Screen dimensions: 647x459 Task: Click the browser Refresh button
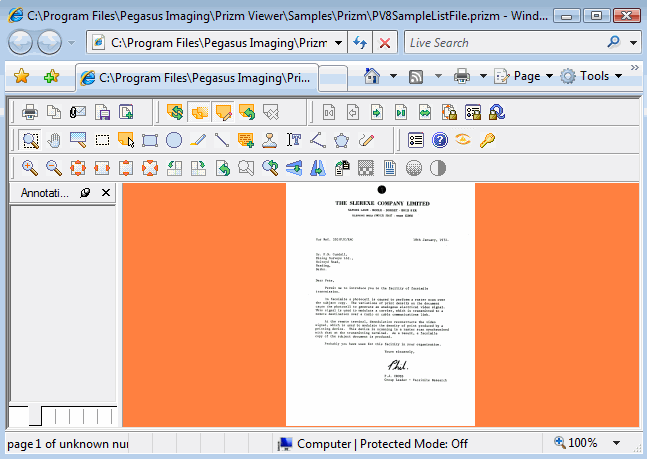tap(360, 43)
